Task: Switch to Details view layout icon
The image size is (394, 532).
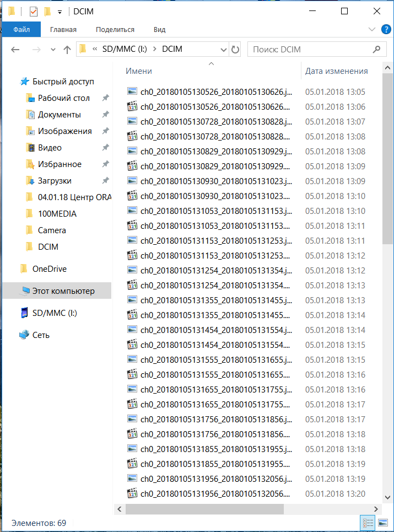Action: [368, 522]
